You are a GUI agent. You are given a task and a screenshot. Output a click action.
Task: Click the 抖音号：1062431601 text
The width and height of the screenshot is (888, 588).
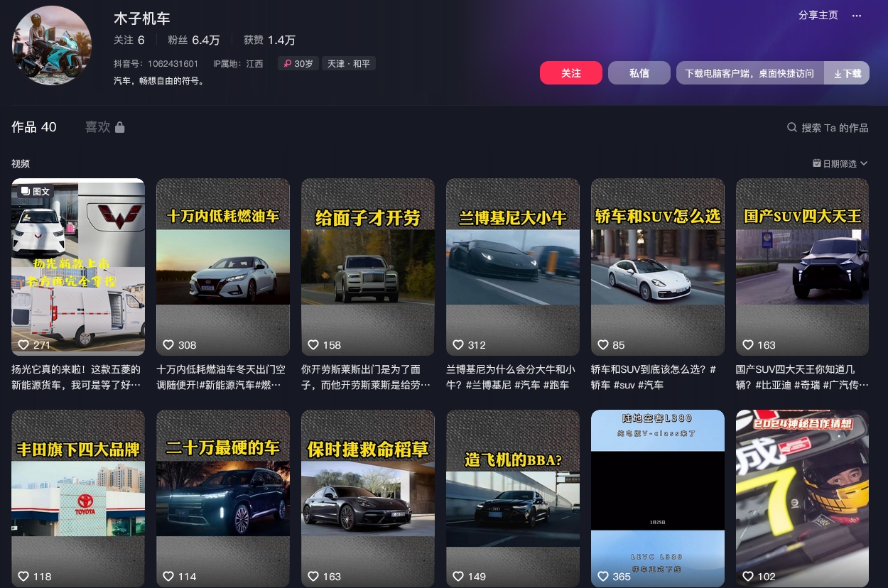156,64
